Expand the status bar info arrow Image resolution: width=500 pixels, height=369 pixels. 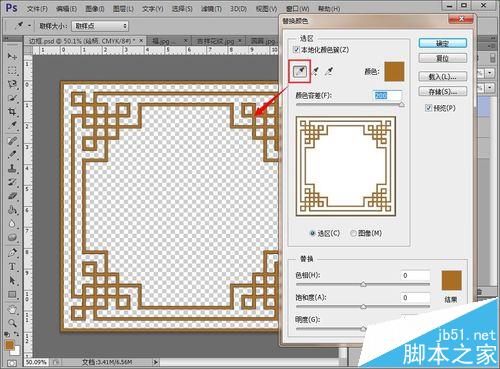[155, 362]
